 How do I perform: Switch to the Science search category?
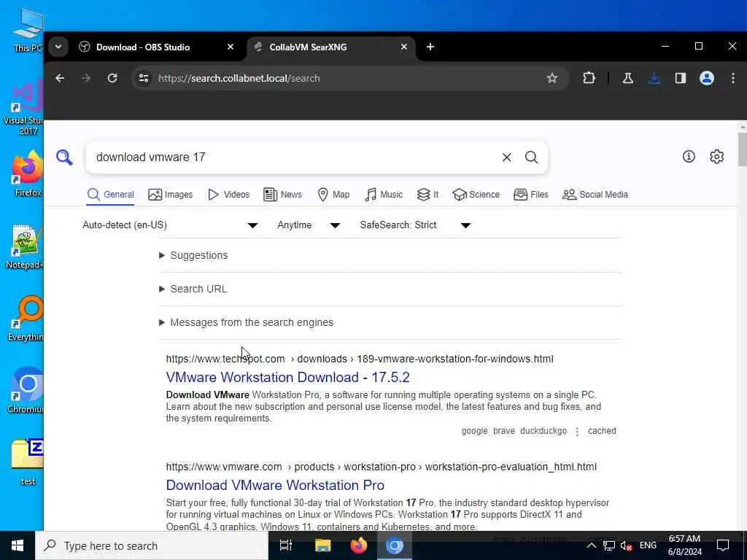[476, 195]
